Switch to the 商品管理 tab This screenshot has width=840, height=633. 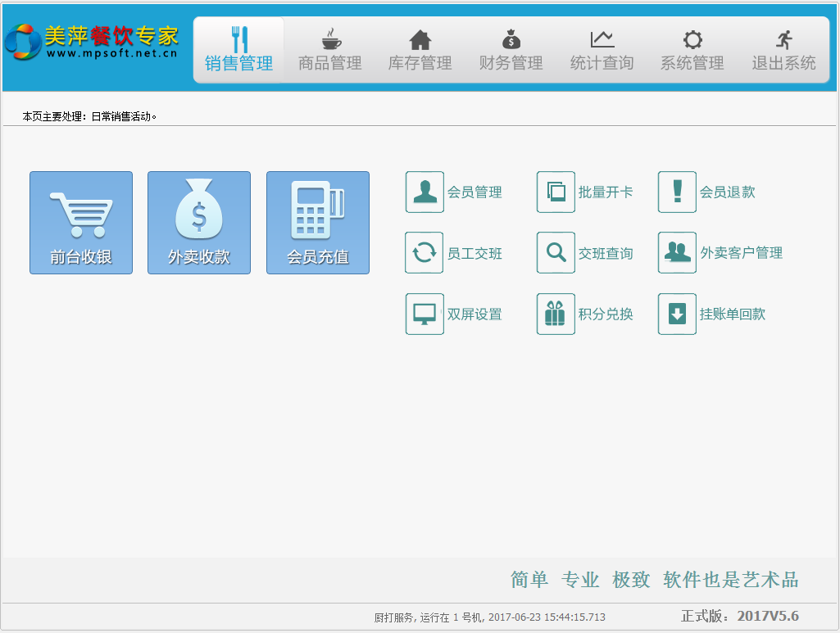[x=330, y=50]
